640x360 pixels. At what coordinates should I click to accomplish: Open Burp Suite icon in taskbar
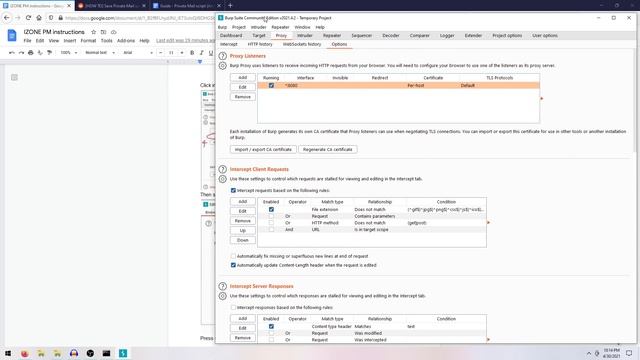pos(123,353)
